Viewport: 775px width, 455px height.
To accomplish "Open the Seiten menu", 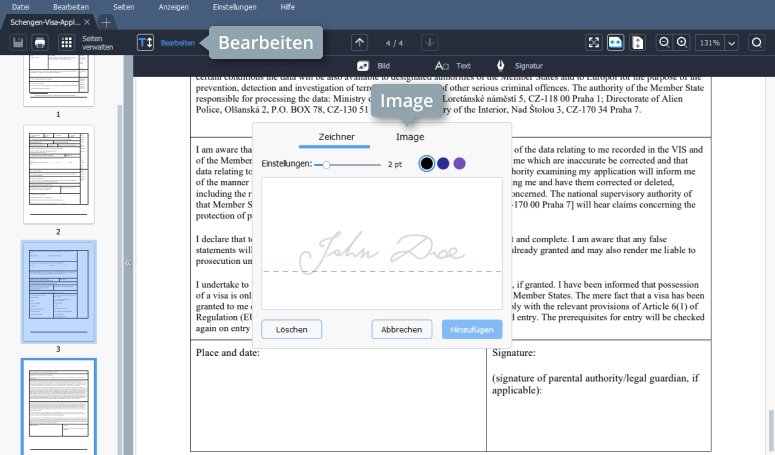I will (x=124, y=7).
